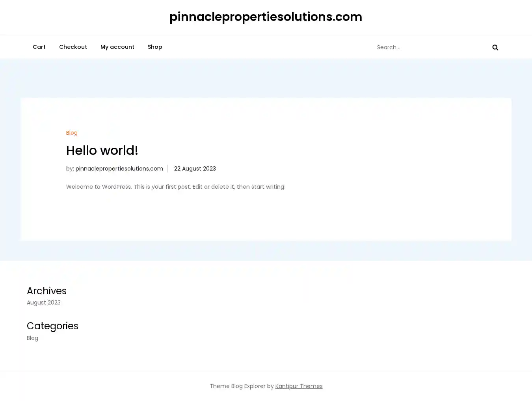
Task: Click the 22 August 2023 date link
Action: (195, 169)
